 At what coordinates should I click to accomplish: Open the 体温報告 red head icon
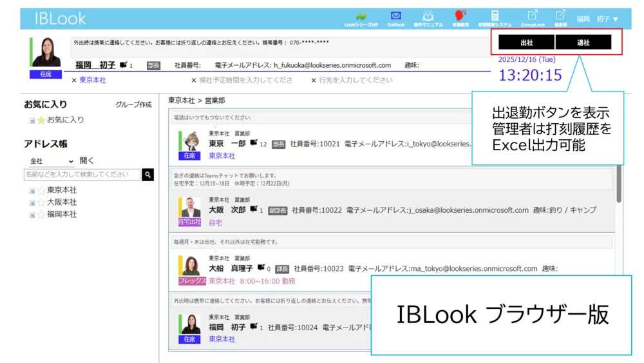tap(460, 15)
